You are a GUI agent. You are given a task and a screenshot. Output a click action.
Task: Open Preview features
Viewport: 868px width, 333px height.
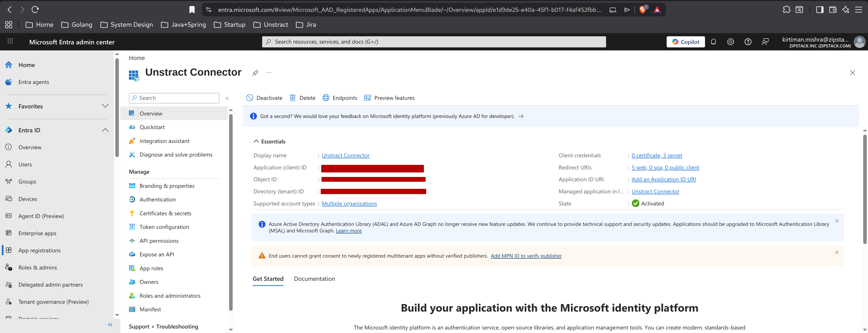click(x=389, y=98)
